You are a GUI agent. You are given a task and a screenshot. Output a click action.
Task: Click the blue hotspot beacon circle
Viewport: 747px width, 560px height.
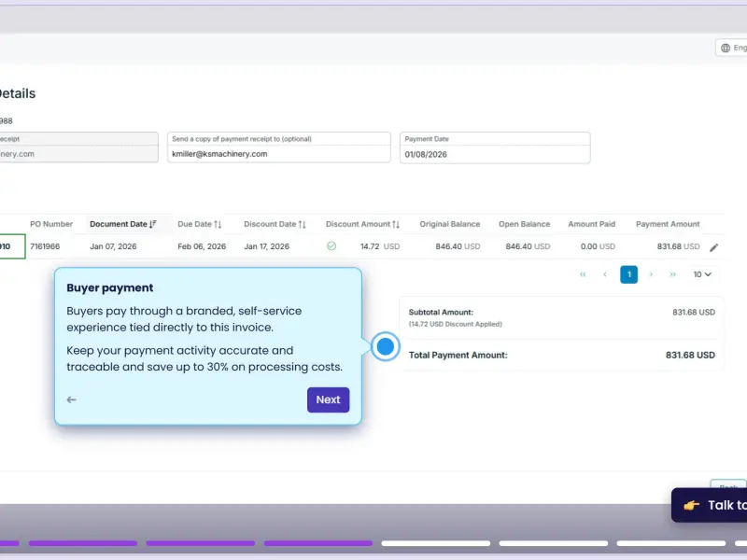pyautogui.click(x=385, y=346)
